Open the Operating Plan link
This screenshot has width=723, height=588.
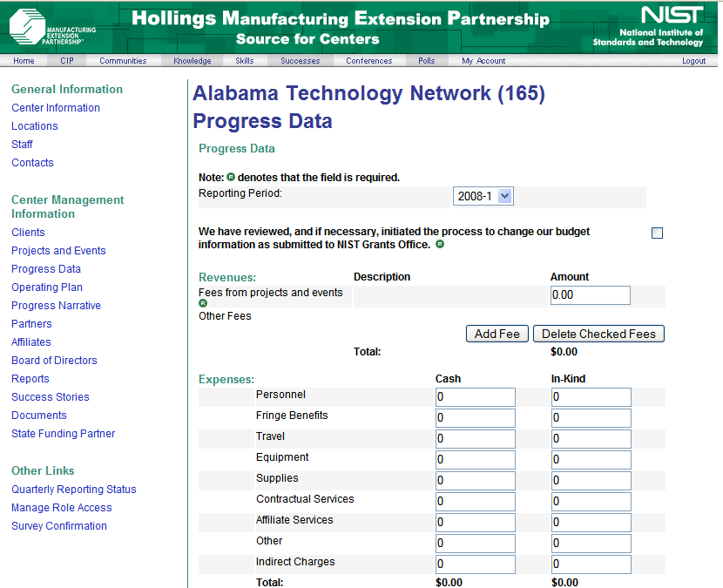[47, 287]
